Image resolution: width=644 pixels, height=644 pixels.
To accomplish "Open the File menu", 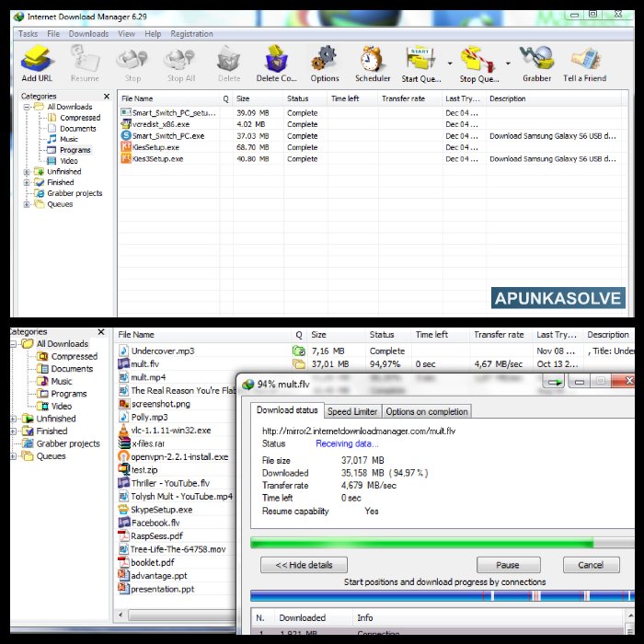I will (53, 34).
